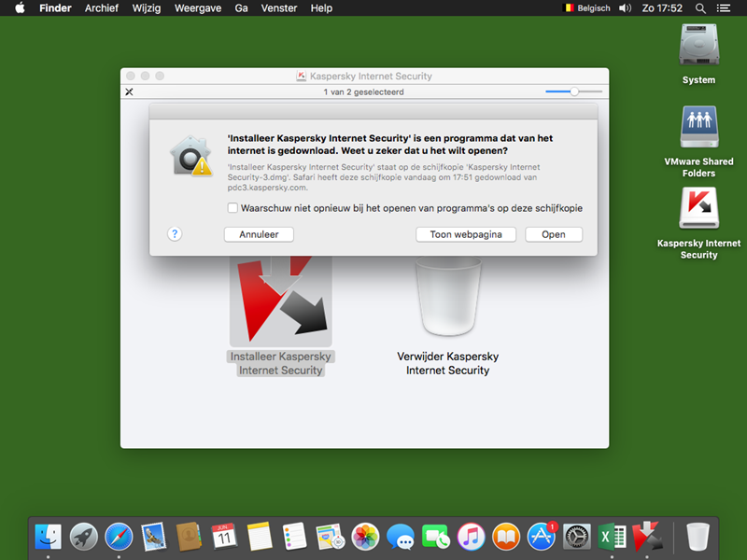The width and height of the screenshot is (747, 560).
Task: Open the volume control in menu bar
Action: click(x=625, y=8)
